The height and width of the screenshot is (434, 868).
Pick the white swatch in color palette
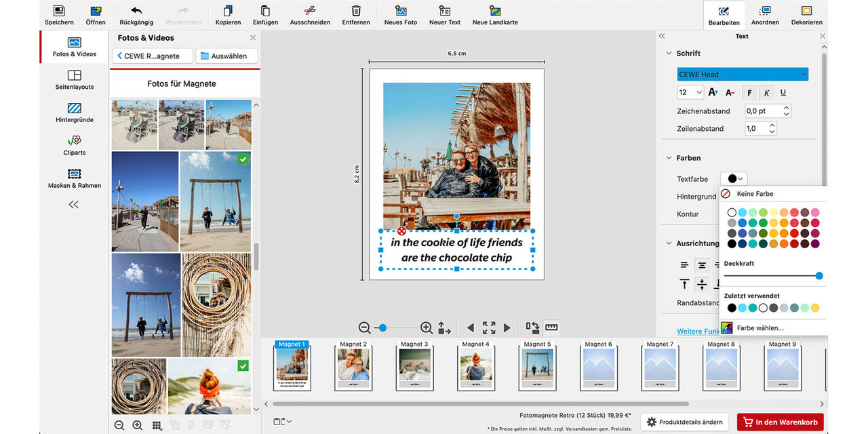(732, 212)
